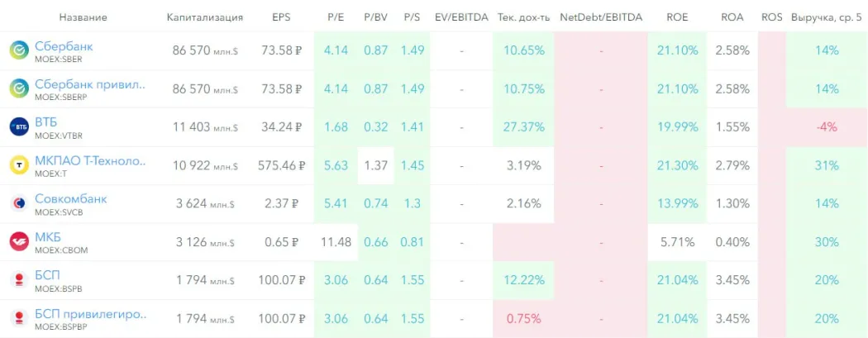Sort by the ROE column header
Viewport: 868px width, 338px height.
pos(677,17)
